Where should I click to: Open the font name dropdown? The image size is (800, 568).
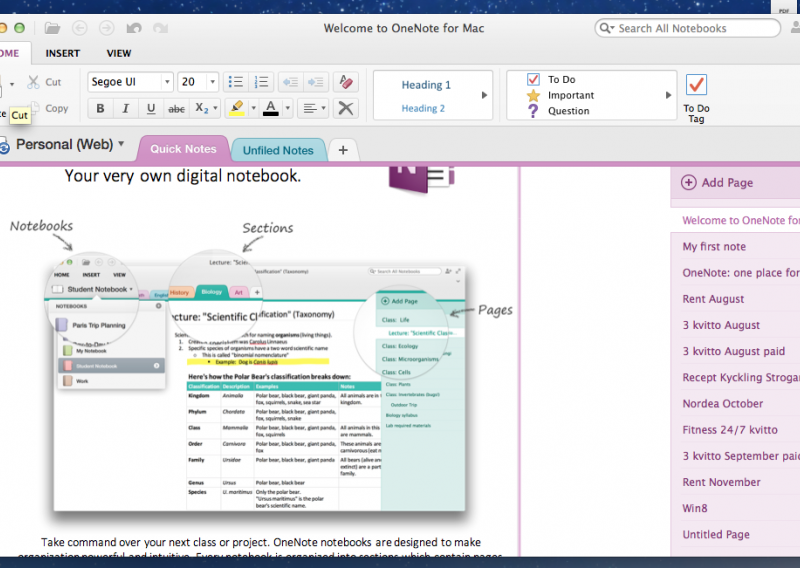coord(167,82)
